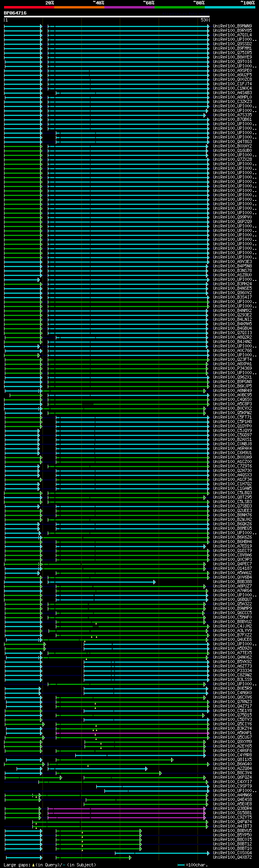
Task: Select hit UniRef100_A7ED19
Action: 232,546
